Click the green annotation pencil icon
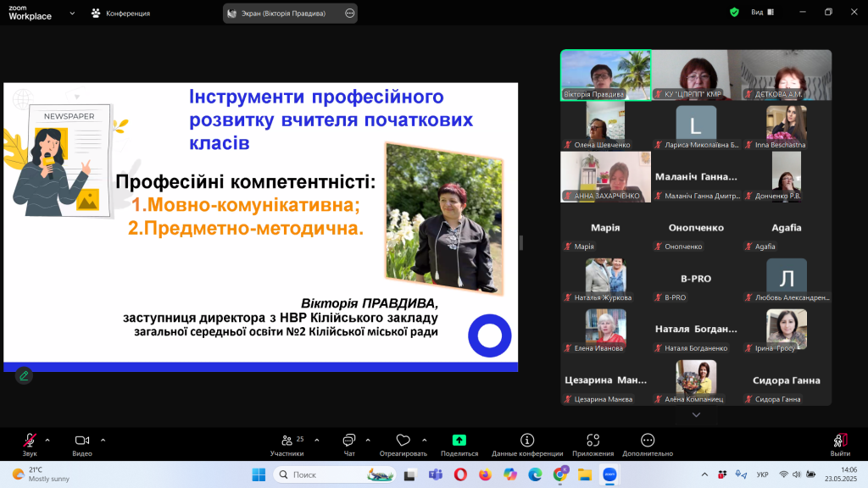The image size is (868, 488). tap(24, 375)
